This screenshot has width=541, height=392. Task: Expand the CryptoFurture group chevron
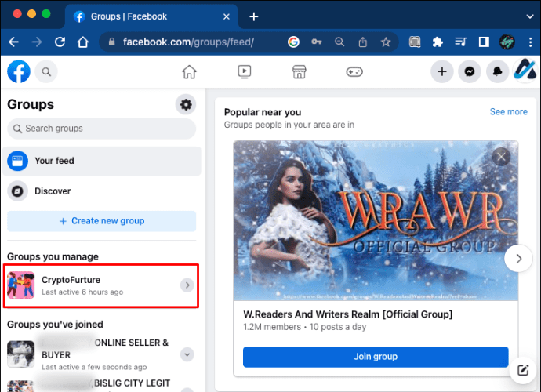(x=186, y=285)
